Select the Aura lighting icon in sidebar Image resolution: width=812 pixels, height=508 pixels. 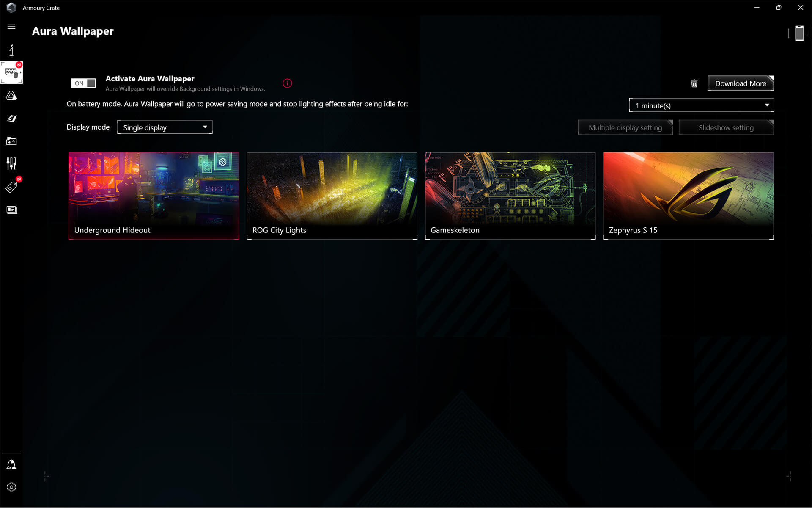[12, 96]
